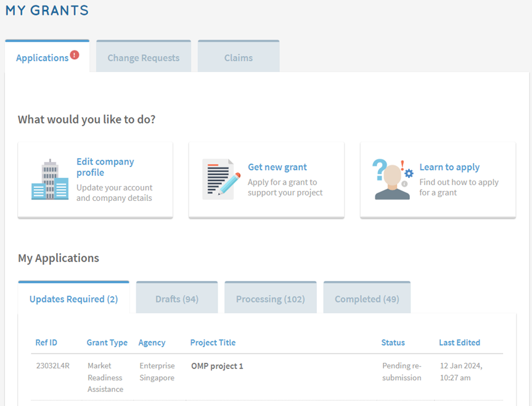Click the Get new grant link
The width and height of the screenshot is (532, 406).
tap(277, 167)
